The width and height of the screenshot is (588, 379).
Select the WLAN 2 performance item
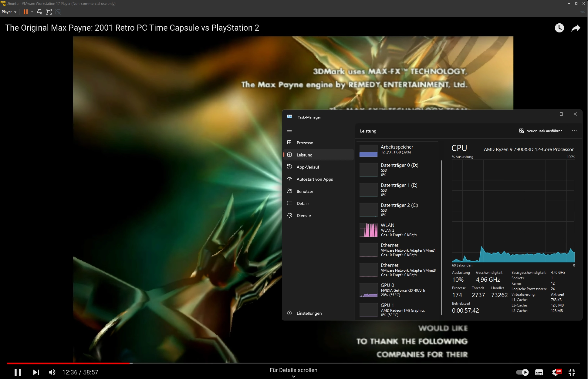[x=398, y=230]
